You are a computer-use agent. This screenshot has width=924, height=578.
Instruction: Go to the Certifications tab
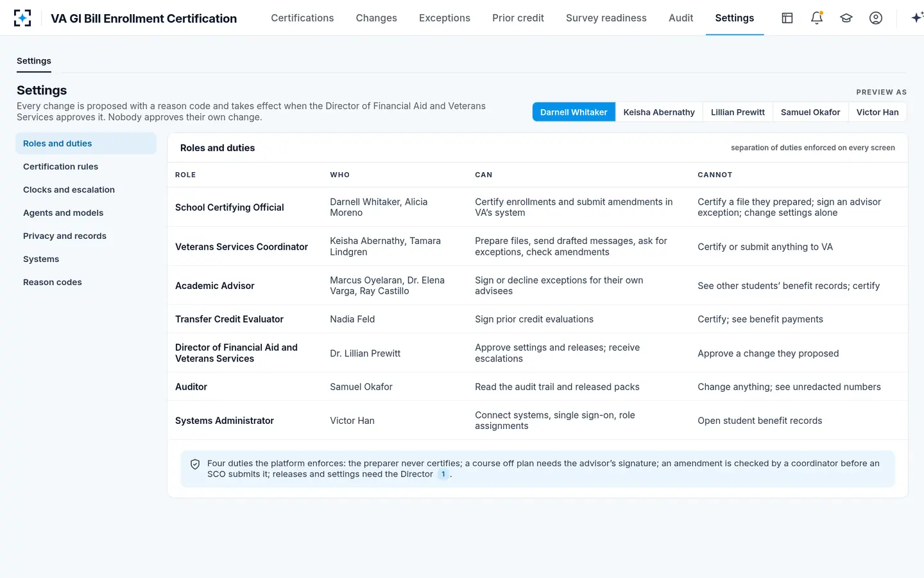[x=302, y=18]
